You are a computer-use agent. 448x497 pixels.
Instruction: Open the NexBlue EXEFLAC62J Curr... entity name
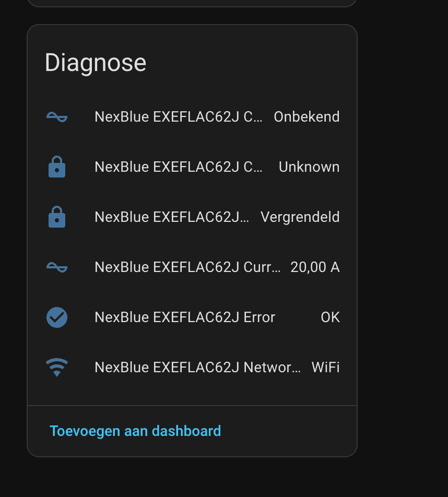187,267
